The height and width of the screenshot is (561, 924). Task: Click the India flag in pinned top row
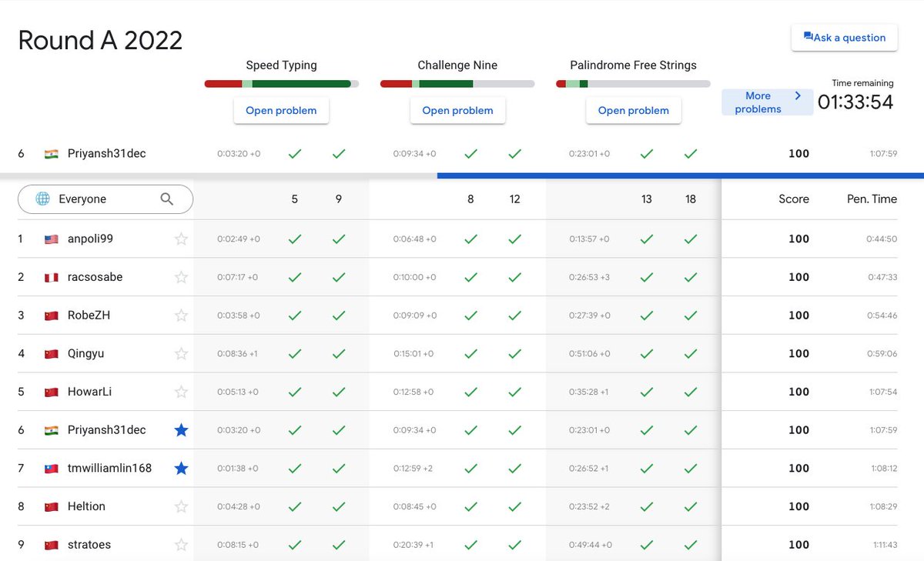52,154
